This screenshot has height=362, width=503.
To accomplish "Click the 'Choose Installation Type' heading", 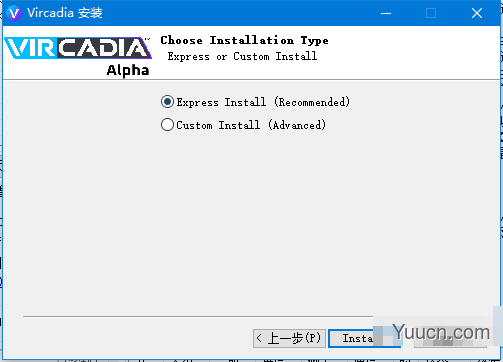I will (244, 40).
